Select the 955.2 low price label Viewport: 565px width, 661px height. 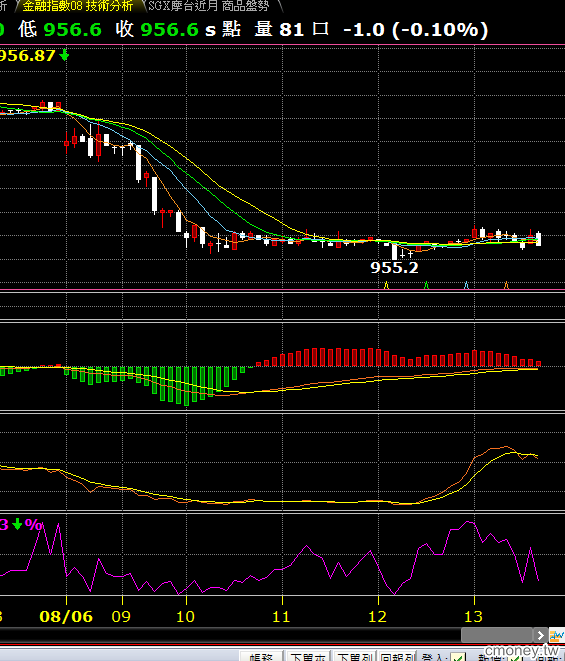394,267
